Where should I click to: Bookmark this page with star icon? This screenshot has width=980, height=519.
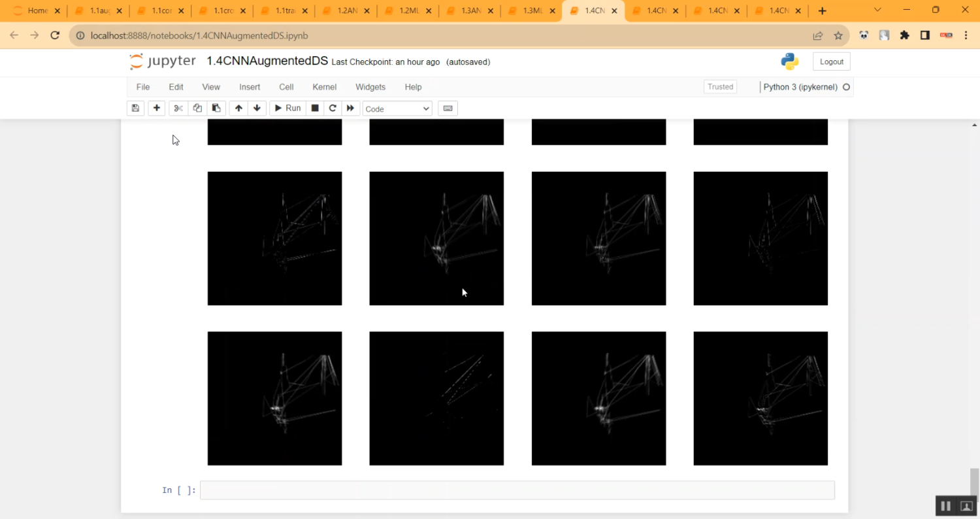pos(838,35)
